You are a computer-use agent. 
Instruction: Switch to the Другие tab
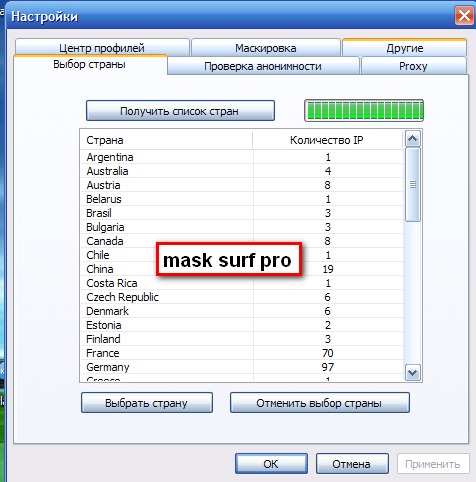(405, 48)
